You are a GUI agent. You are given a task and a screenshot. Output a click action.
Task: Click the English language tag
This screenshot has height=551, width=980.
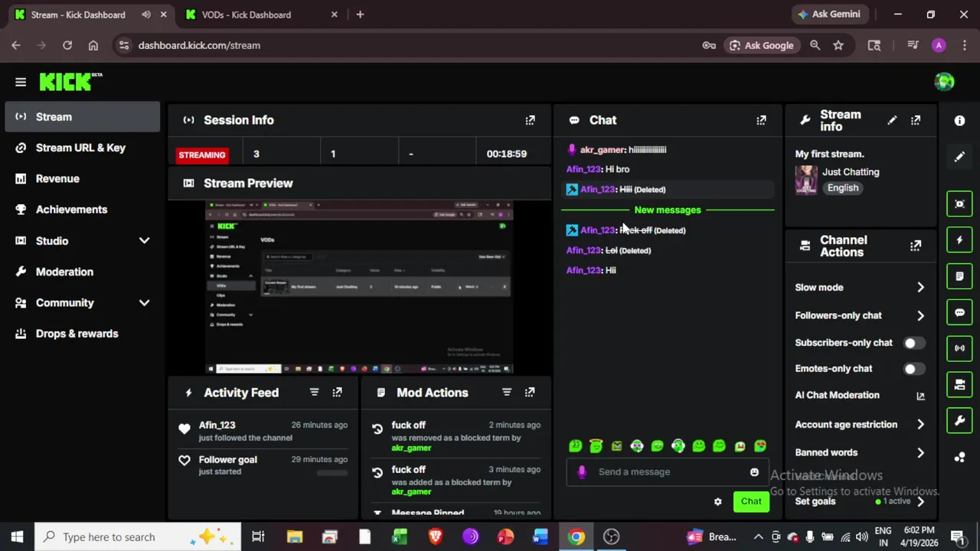click(x=842, y=188)
